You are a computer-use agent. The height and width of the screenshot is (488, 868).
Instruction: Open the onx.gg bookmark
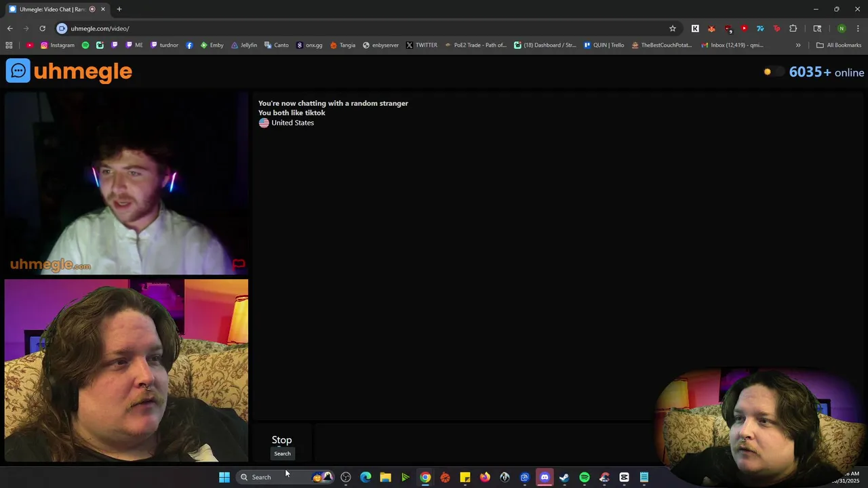(x=309, y=45)
